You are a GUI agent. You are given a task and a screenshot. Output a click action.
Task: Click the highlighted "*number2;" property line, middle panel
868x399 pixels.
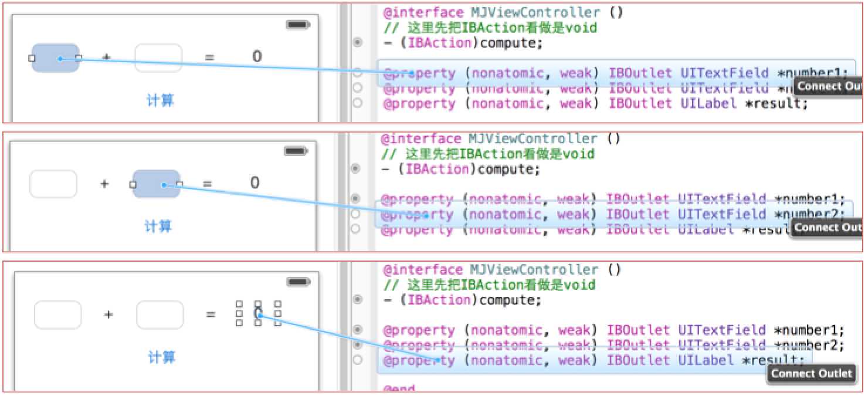click(613, 214)
